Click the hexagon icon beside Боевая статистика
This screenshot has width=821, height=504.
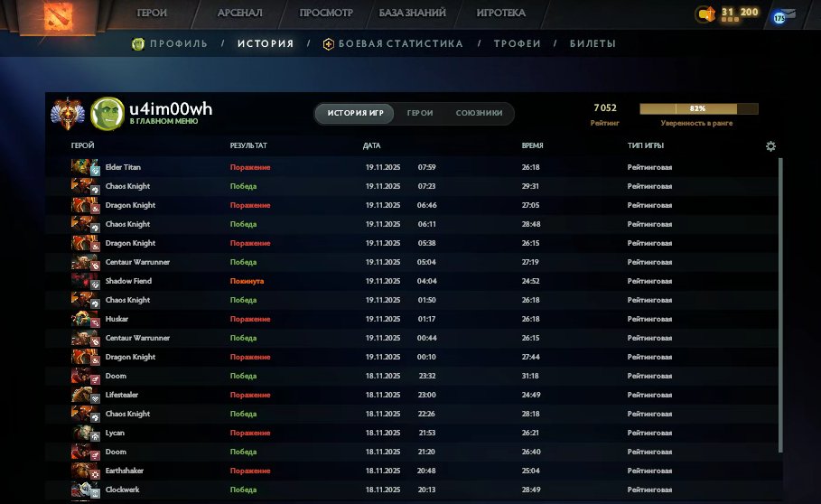pos(329,43)
